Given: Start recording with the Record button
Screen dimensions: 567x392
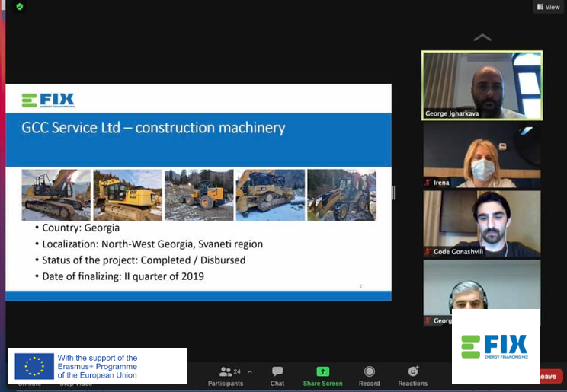Looking at the screenshot, I should point(369,376).
